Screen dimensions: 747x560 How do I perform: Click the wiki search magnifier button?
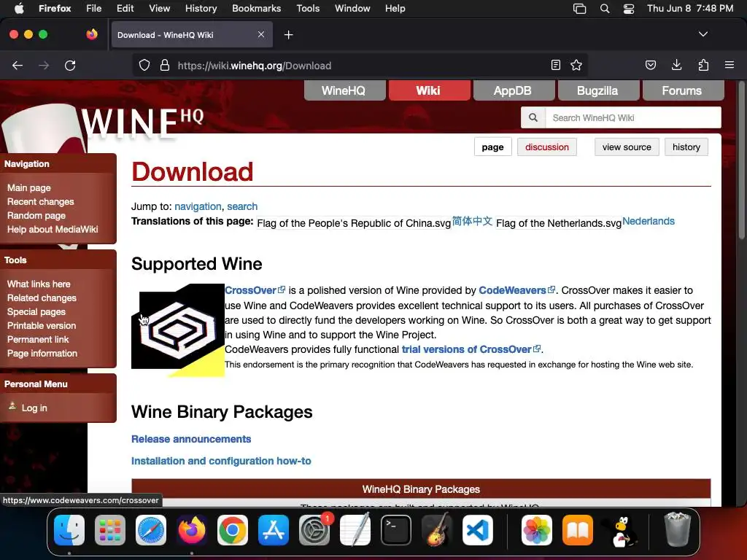pyautogui.click(x=533, y=117)
